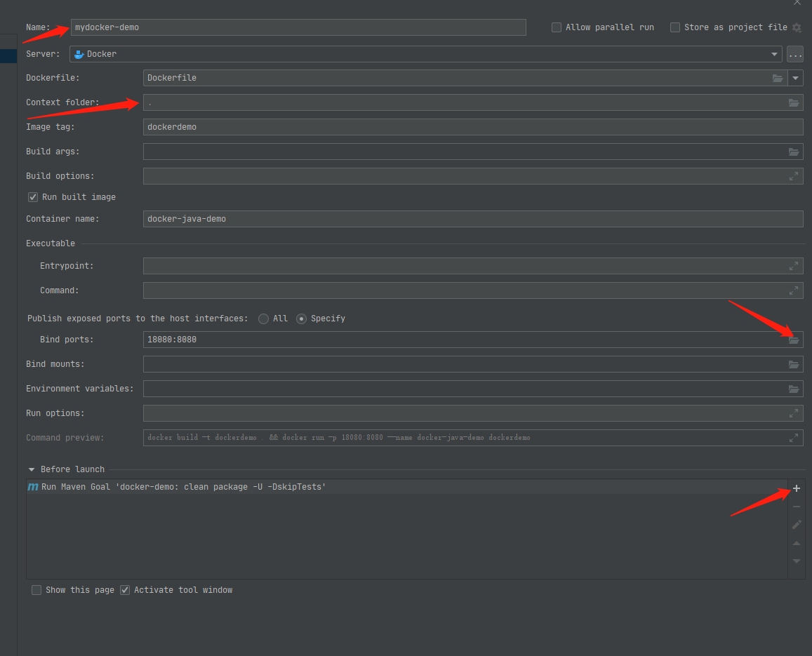812x656 pixels.
Task: Open the Environment variables editor icon
Action: pyautogui.click(x=793, y=389)
